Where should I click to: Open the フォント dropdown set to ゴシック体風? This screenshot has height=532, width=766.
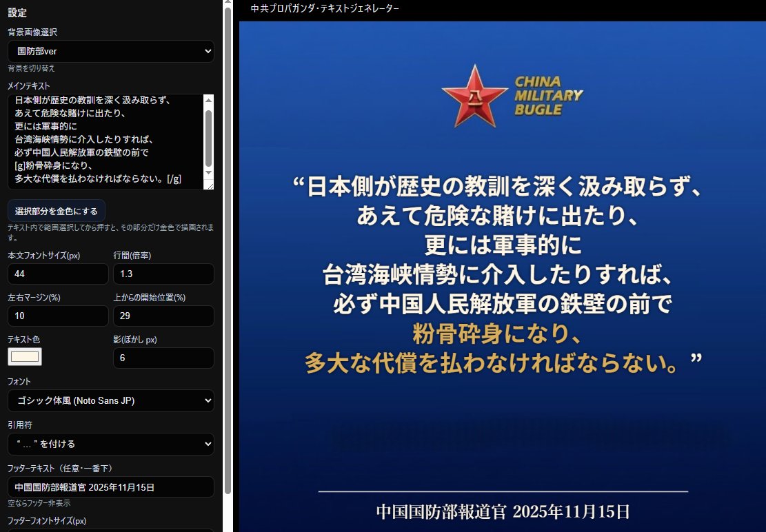[x=110, y=400]
